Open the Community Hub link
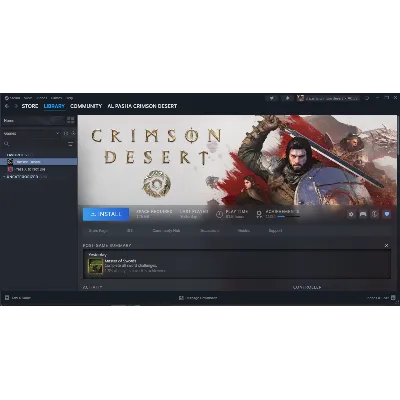This screenshot has height=400, width=400. pyautogui.click(x=166, y=231)
